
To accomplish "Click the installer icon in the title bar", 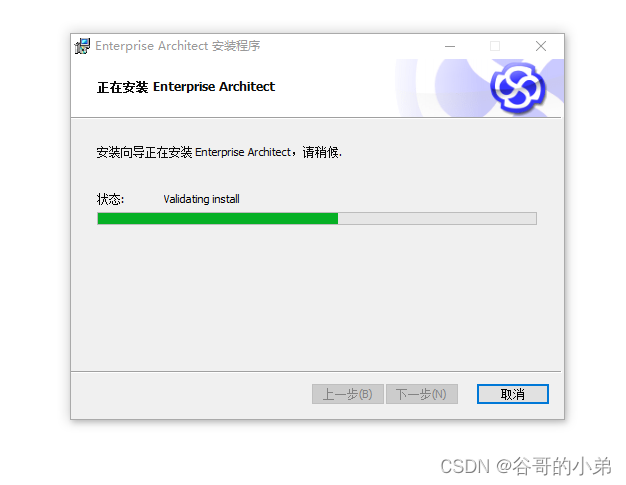I will [x=82, y=46].
